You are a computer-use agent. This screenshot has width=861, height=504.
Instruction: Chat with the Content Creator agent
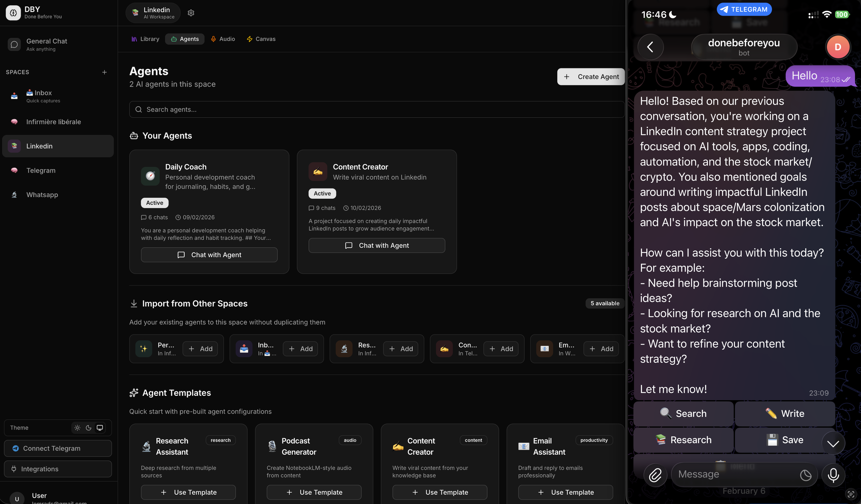376,245
